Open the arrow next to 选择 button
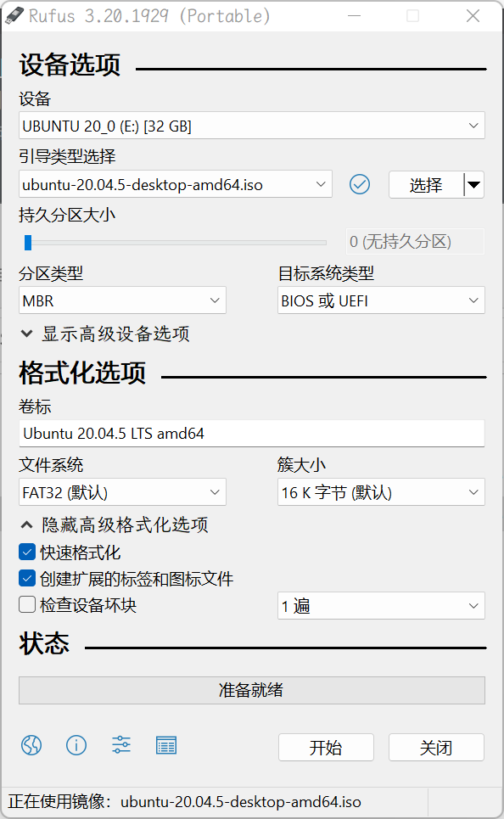The image size is (504, 819). click(474, 184)
